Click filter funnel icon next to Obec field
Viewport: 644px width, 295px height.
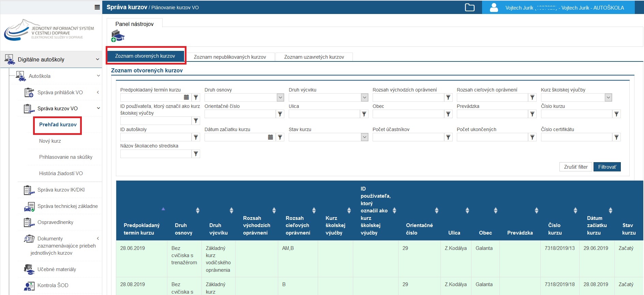[x=448, y=114]
